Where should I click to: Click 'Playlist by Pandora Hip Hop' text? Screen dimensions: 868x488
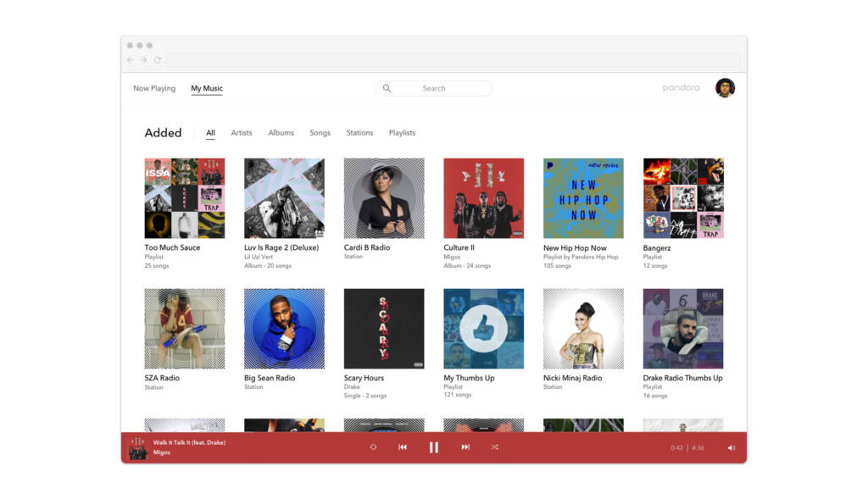click(x=581, y=257)
